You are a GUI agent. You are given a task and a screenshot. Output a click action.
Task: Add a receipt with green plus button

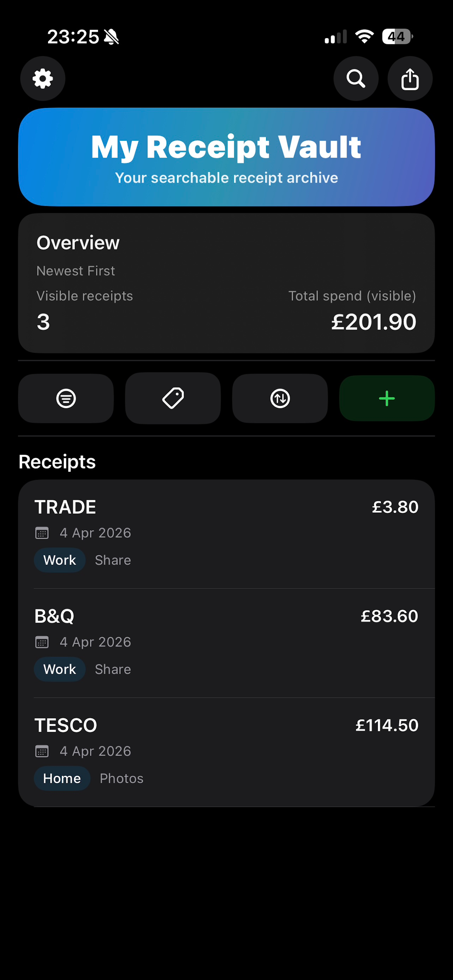tap(387, 398)
